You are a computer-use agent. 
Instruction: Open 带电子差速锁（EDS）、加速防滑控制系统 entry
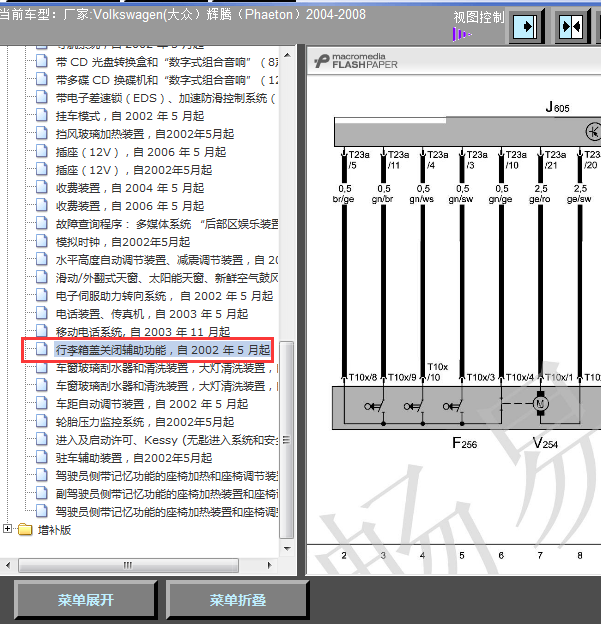166,98
